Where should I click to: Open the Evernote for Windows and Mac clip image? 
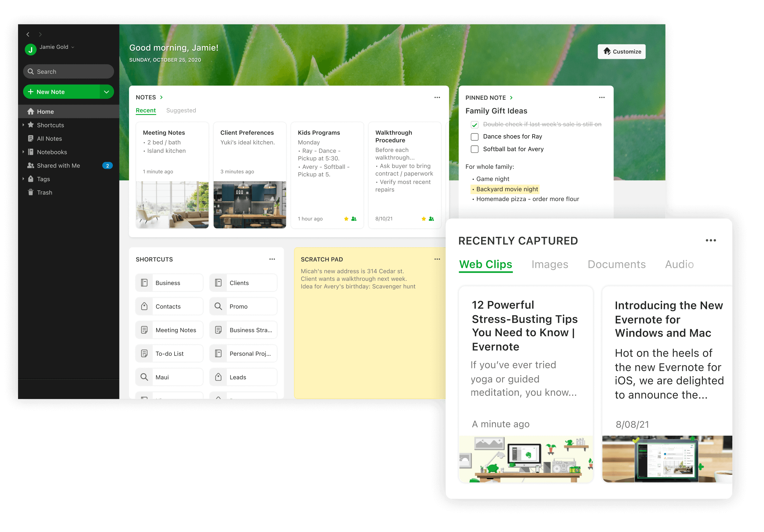(667, 459)
